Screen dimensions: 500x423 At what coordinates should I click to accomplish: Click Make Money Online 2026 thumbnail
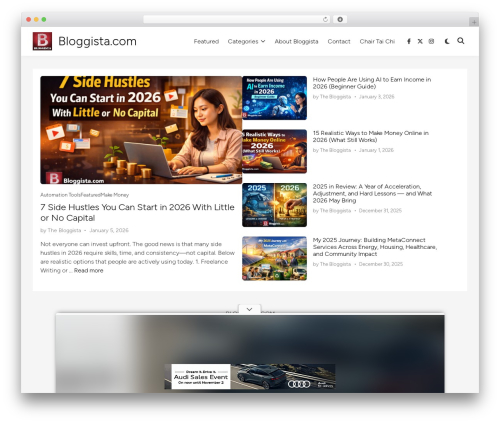point(274,151)
